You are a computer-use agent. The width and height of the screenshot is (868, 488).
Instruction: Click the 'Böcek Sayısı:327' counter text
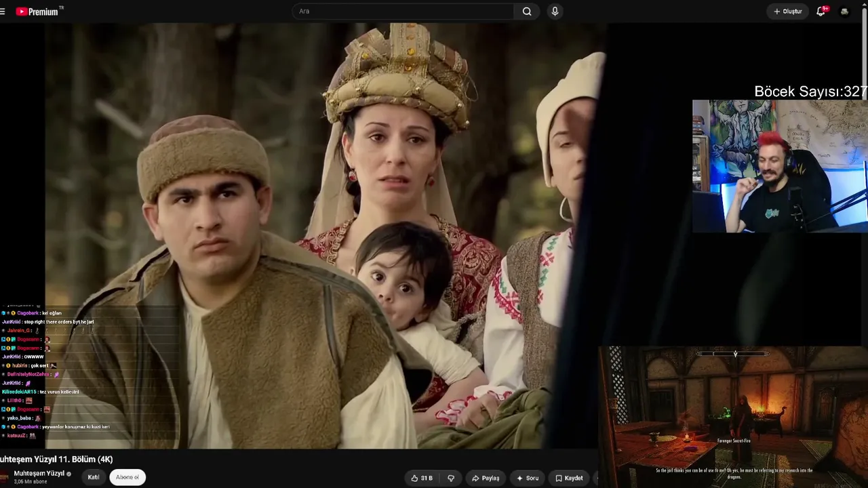tap(810, 92)
